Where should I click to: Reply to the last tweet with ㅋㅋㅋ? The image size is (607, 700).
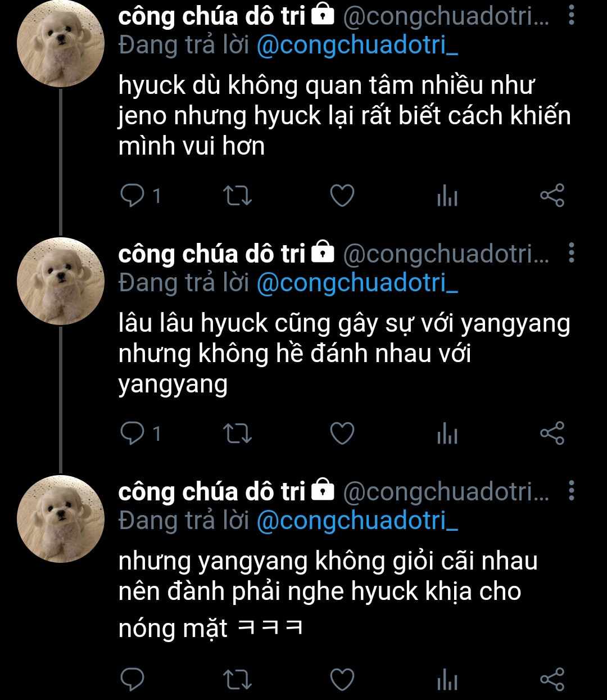133,679
